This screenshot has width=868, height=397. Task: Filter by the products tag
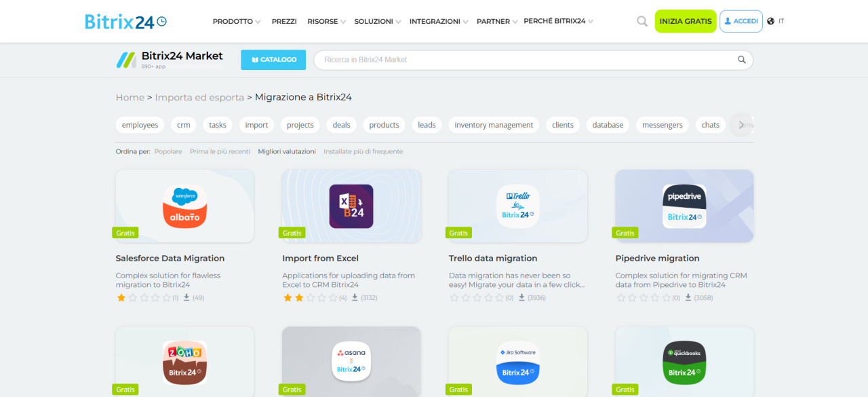pyautogui.click(x=384, y=125)
